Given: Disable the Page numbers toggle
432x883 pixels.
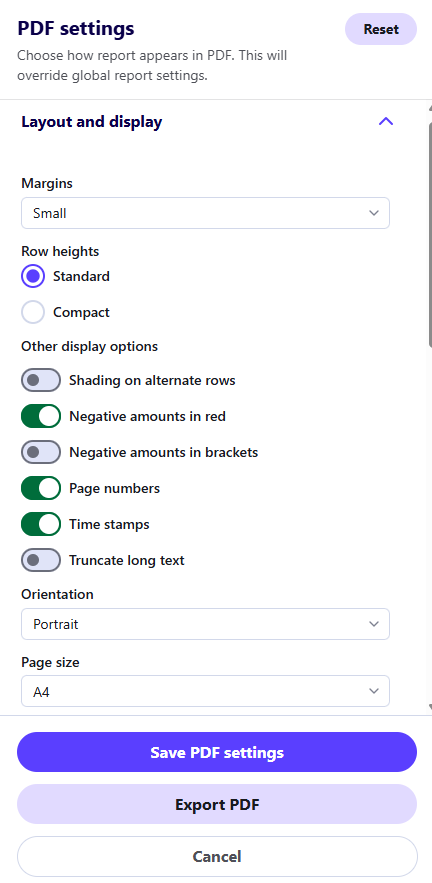Looking at the screenshot, I should point(41,488).
